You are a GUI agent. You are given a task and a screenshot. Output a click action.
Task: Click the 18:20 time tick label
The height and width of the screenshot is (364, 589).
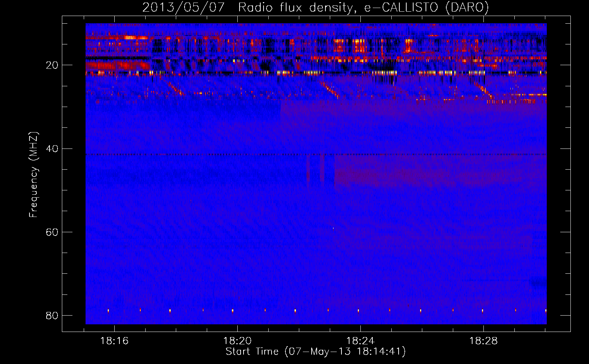click(237, 341)
